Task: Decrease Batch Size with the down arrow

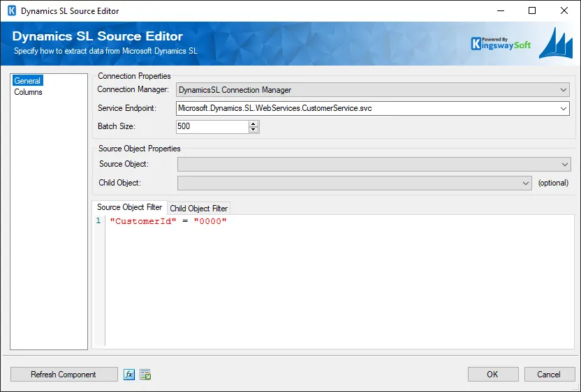Action: click(253, 130)
